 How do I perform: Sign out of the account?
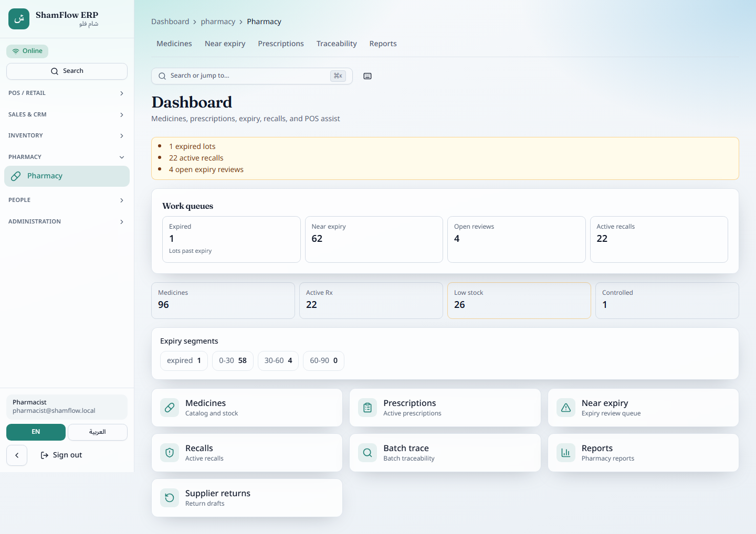(x=61, y=455)
